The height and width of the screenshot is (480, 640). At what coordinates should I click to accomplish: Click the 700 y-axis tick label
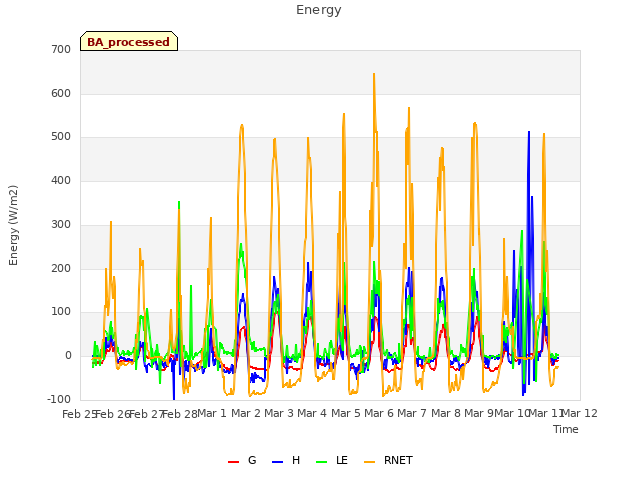point(61,50)
